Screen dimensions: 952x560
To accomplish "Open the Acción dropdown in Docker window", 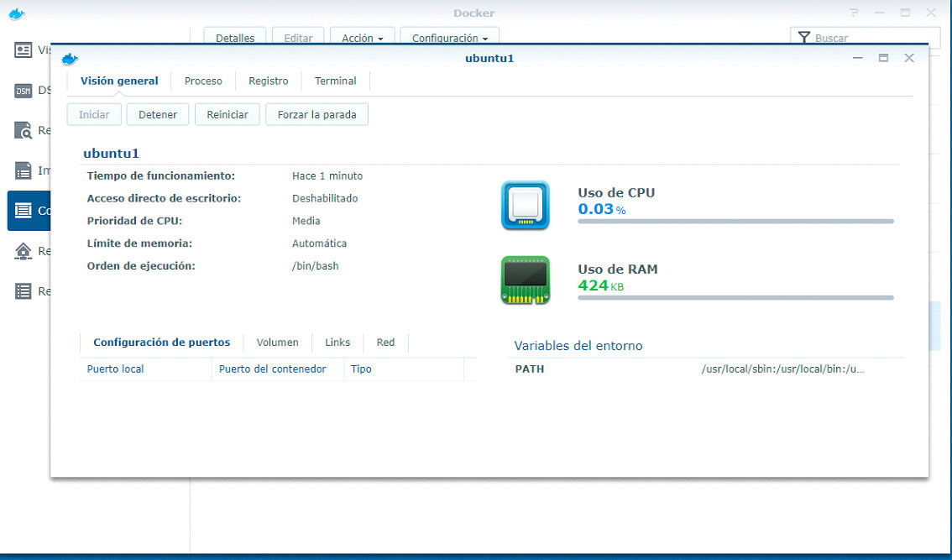I will [363, 38].
